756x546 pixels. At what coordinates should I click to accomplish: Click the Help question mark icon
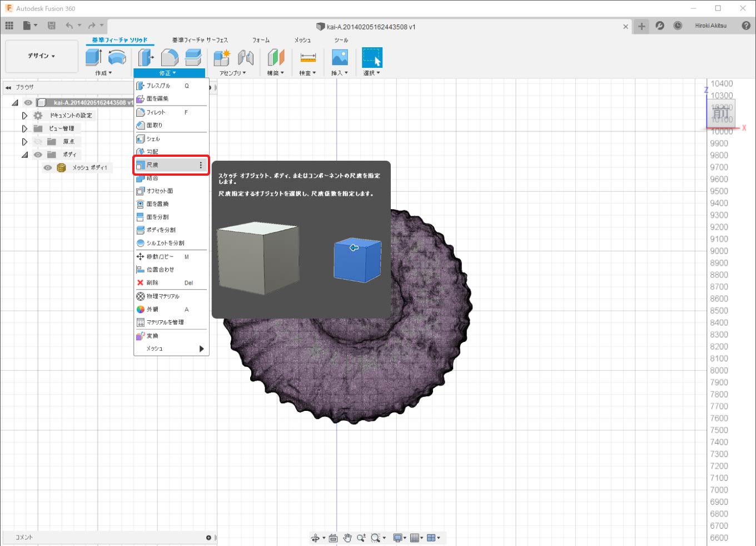tap(746, 26)
